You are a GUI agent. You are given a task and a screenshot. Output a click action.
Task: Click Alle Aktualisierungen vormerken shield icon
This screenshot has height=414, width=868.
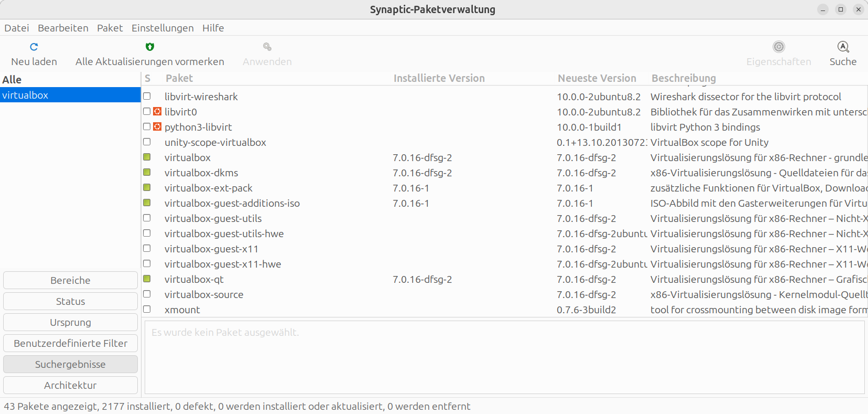pyautogui.click(x=150, y=47)
